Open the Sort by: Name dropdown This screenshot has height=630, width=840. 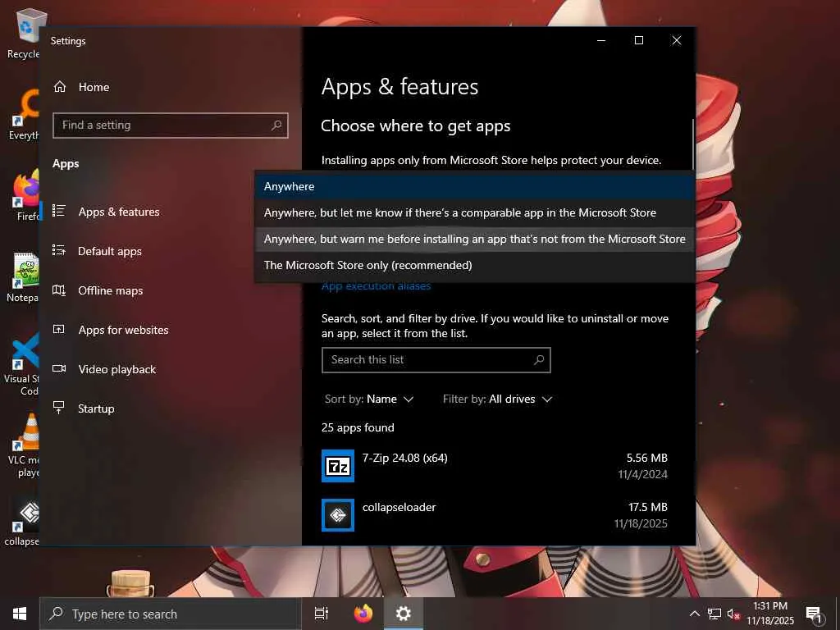tap(369, 399)
